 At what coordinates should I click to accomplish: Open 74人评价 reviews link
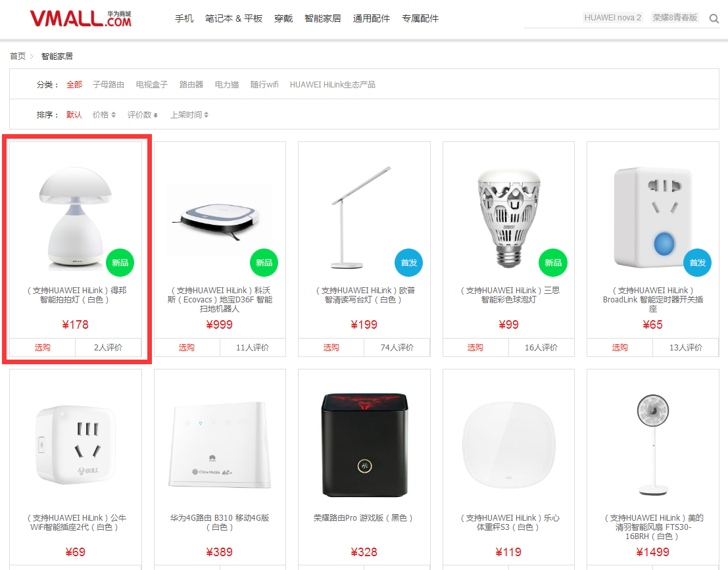(x=397, y=347)
